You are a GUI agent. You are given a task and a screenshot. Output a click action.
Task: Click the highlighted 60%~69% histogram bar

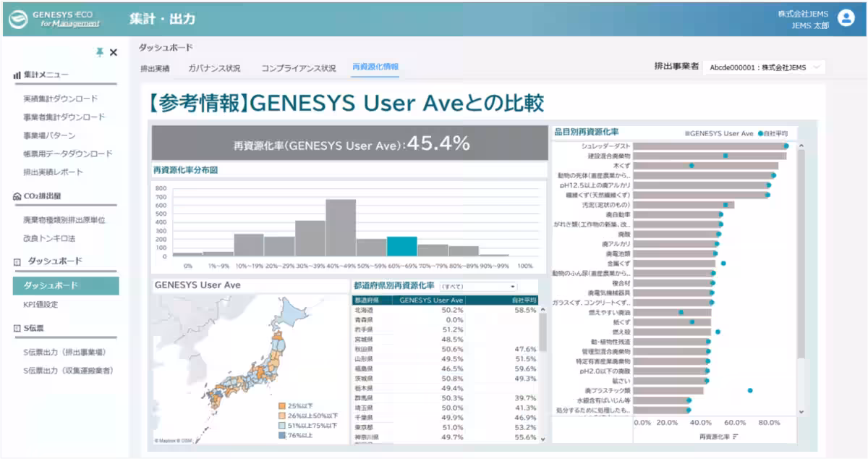pyautogui.click(x=401, y=246)
